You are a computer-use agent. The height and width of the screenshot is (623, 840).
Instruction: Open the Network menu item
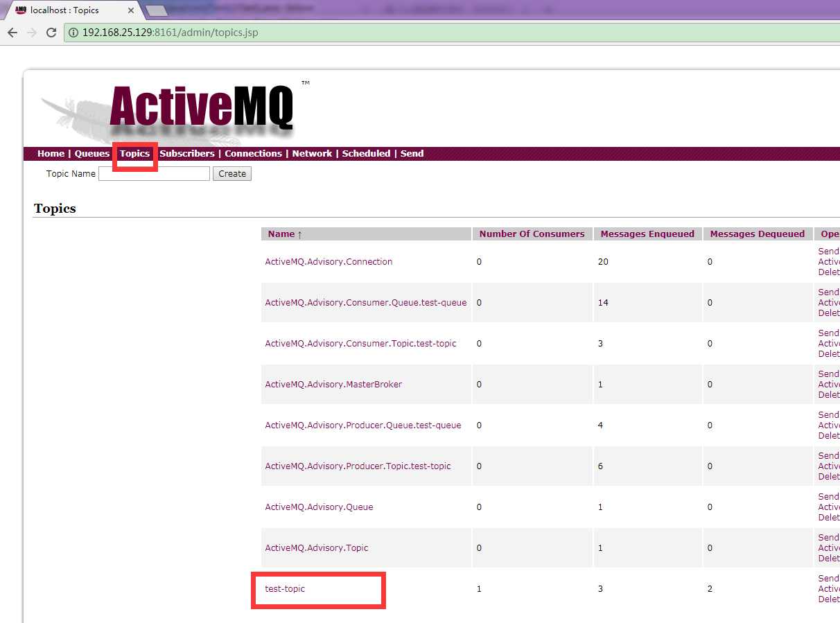click(x=312, y=154)
